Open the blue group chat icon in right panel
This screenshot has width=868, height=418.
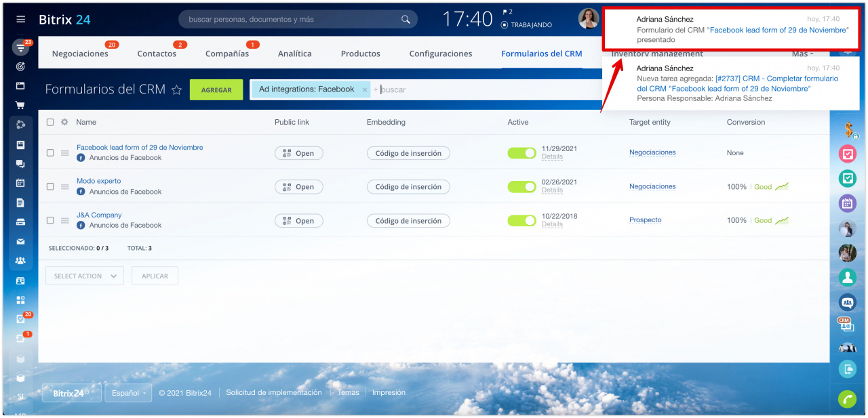848,302
